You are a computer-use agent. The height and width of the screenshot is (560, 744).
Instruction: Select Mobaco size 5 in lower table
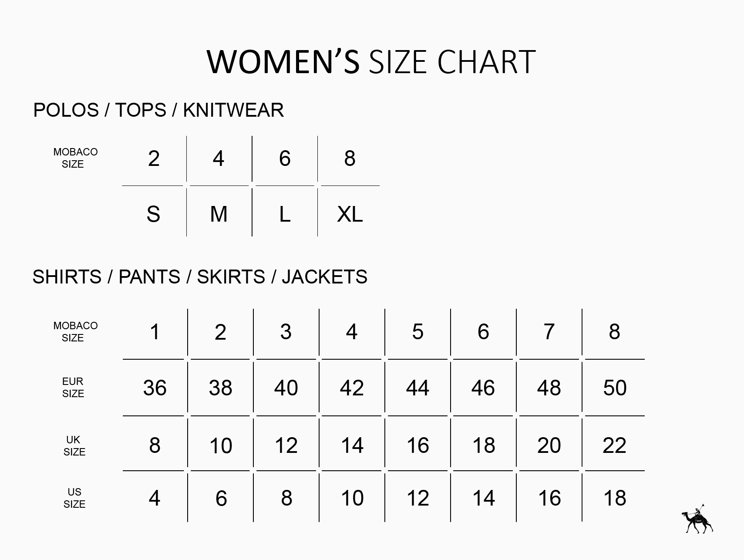pos(417,332)
